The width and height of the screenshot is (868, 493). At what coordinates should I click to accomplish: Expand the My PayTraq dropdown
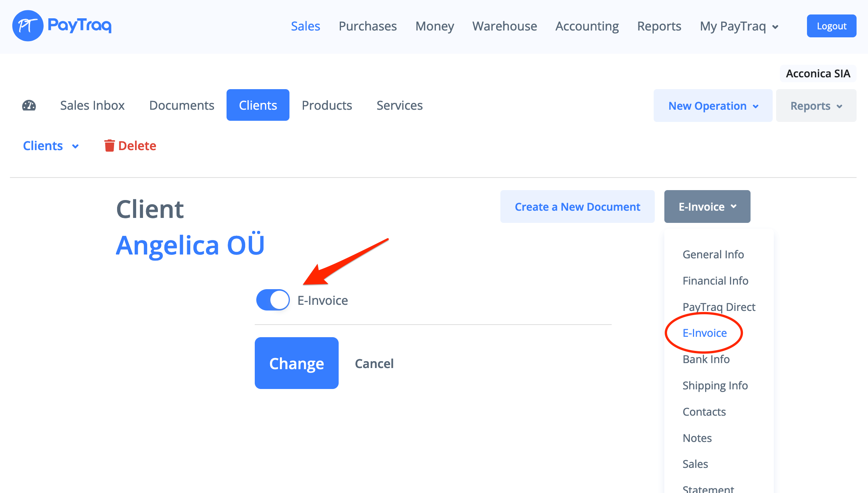pos(739,26)
